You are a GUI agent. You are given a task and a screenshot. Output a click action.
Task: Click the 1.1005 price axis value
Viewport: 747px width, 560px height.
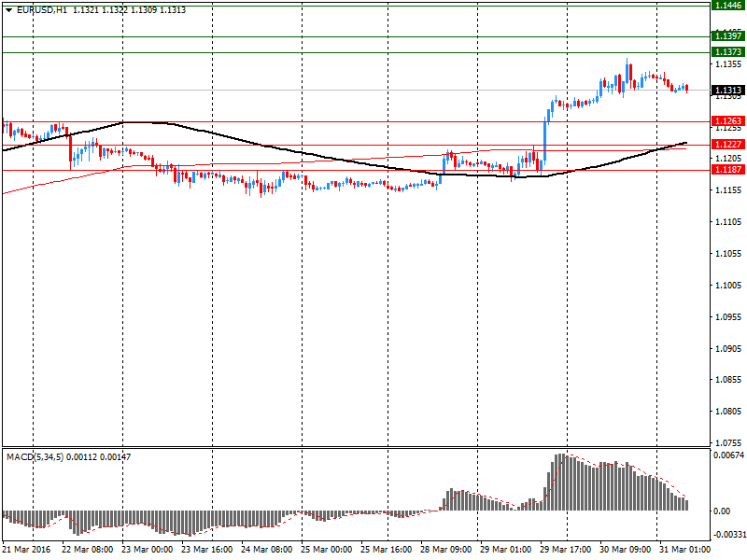(728, 286)
